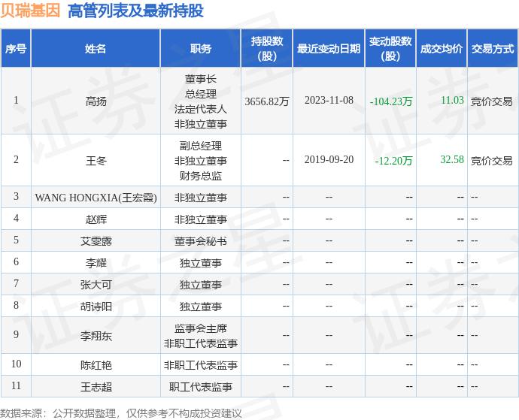Click the 法定代表人 position text
Viewport: 519px width, 420px height.
click(x=201, y=109)
